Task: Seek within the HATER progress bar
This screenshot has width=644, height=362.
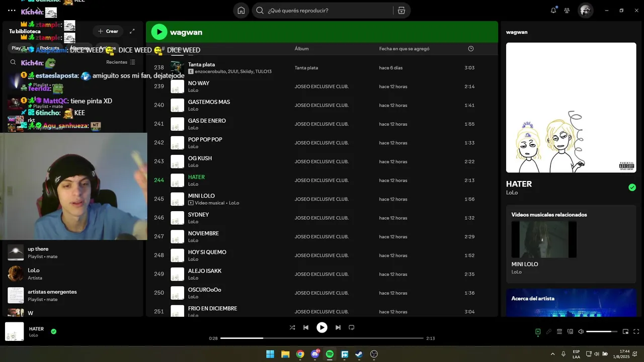Action: click(322, 338)
